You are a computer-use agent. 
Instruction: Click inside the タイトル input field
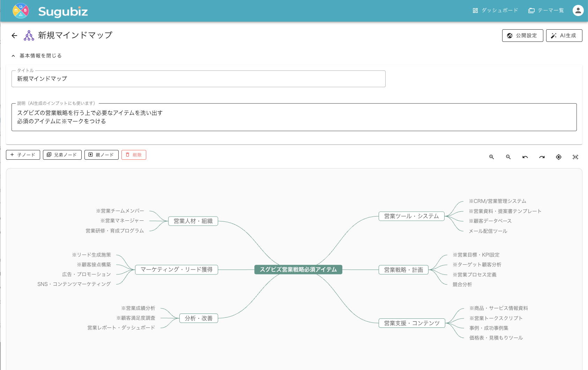coord(198,79)
